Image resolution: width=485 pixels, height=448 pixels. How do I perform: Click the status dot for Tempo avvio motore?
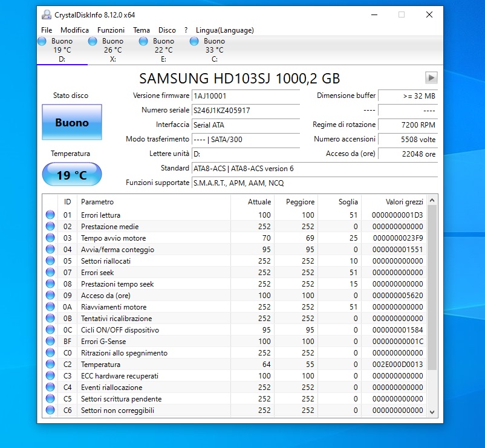50,238
